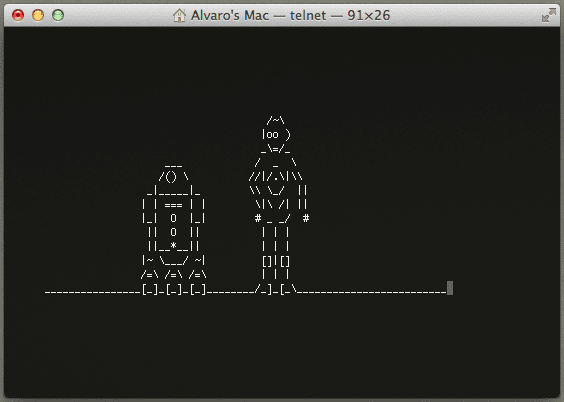Click the home folder proxy icon in title
Screen dimensions: 564x402
click(x=179, y=15)
